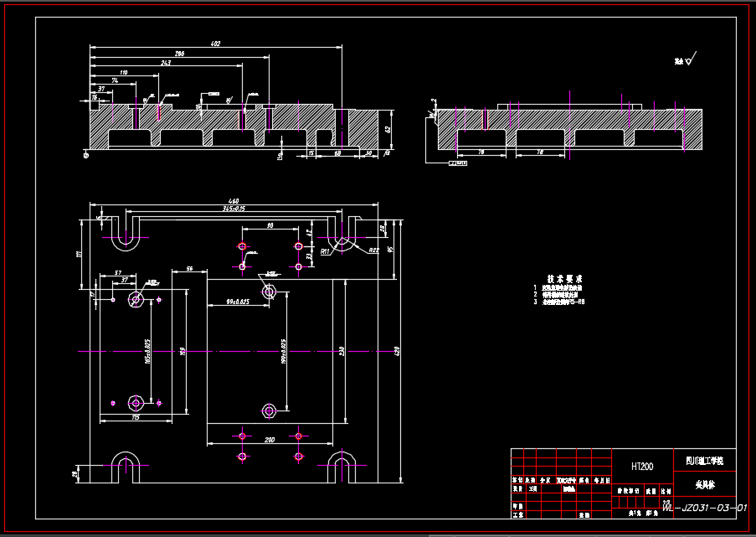Select the vertical 17 dimension
This screenshot has width=756, height=537.
(93, 294)
